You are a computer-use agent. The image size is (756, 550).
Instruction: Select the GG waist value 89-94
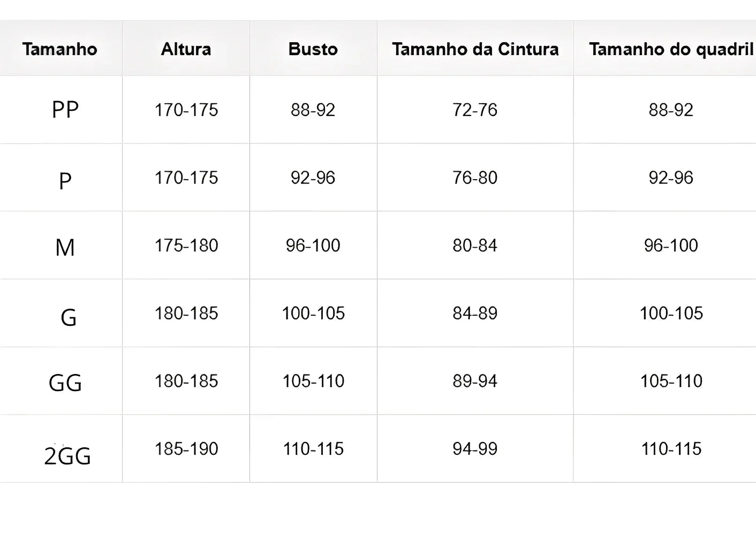pos(475,381)
